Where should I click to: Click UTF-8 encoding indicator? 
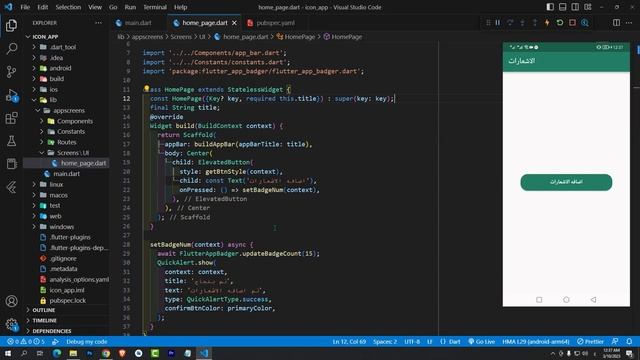[412, 341]
